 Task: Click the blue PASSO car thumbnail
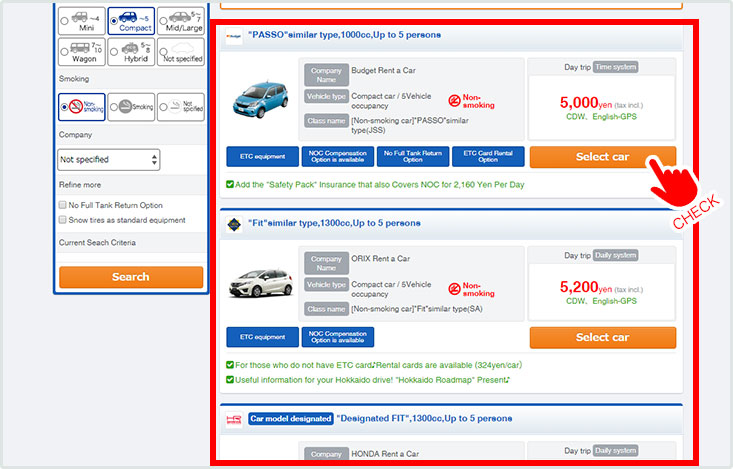click(x=260, y=100)
